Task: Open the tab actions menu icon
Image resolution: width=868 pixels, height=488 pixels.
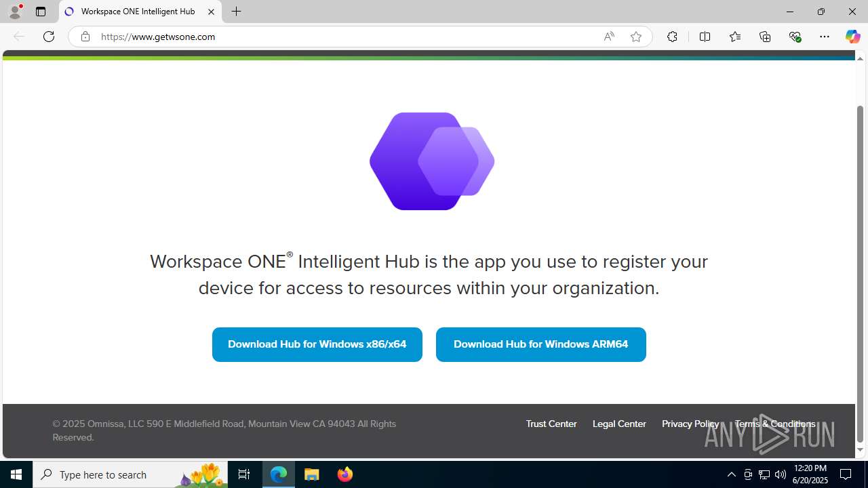Action: coord(41,12)
